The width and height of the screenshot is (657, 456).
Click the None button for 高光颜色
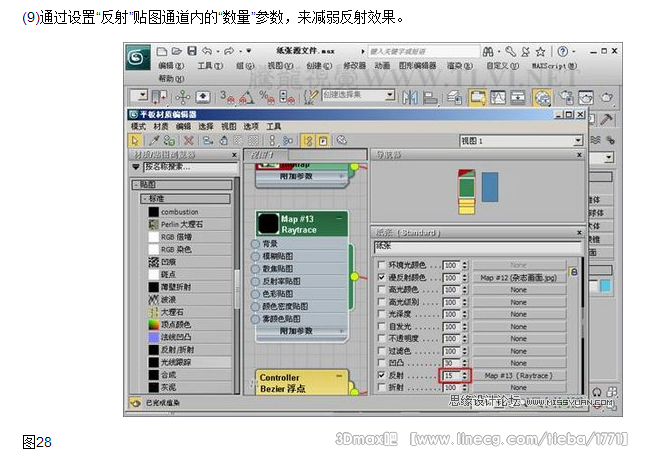(519, 290)
